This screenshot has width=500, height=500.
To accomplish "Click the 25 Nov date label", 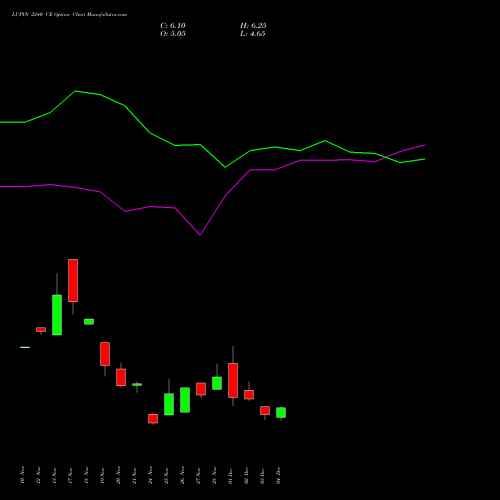I will click(x=166, y=475).
